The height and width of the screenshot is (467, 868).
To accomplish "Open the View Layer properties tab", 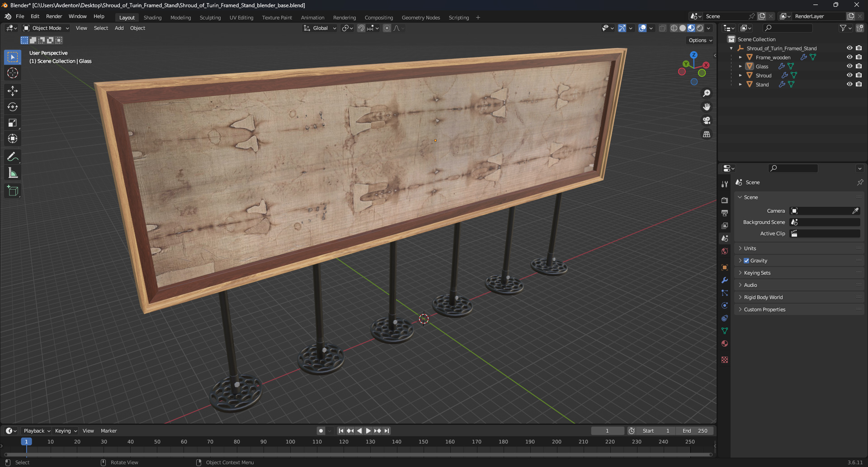I will 725,225.
